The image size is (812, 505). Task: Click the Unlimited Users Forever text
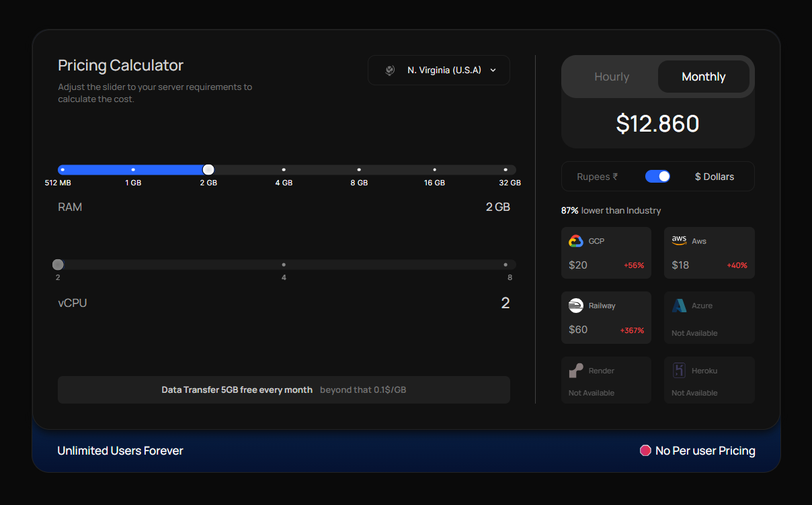click(120, 451)
